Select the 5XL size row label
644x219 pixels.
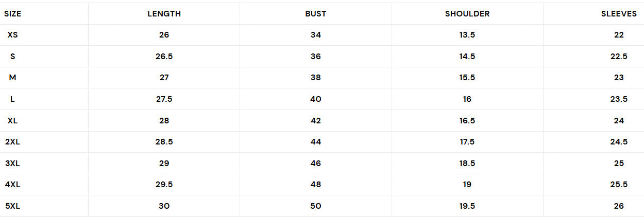pyautogui.click(x=13, y=206)
